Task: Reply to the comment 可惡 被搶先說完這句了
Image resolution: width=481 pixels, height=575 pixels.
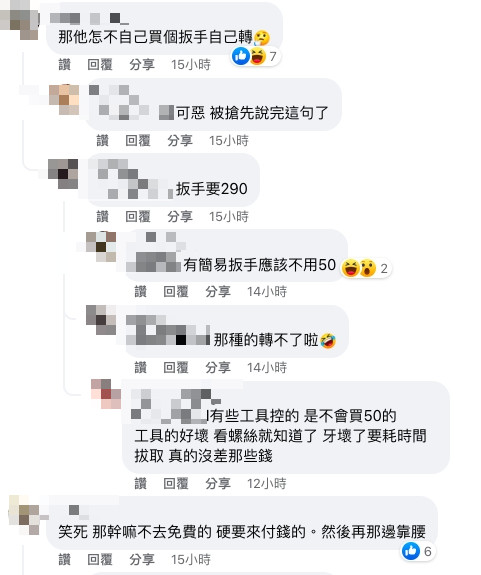Action: [x=138, y=140]
